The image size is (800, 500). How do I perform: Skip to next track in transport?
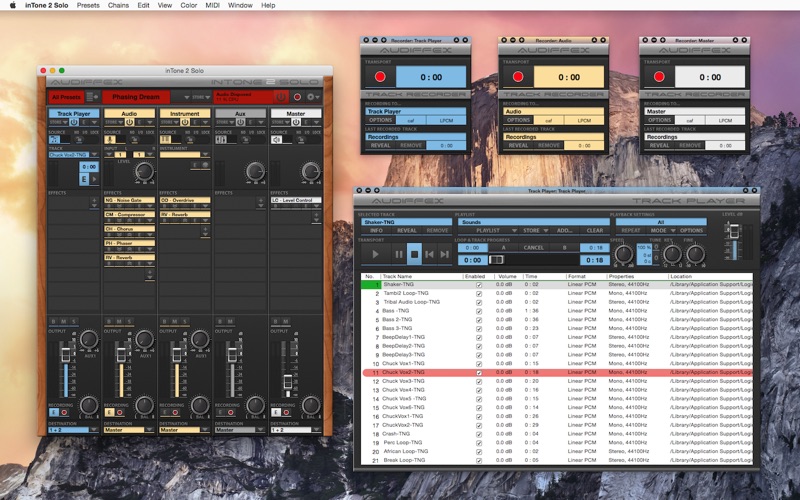click(x=446, y=255)
